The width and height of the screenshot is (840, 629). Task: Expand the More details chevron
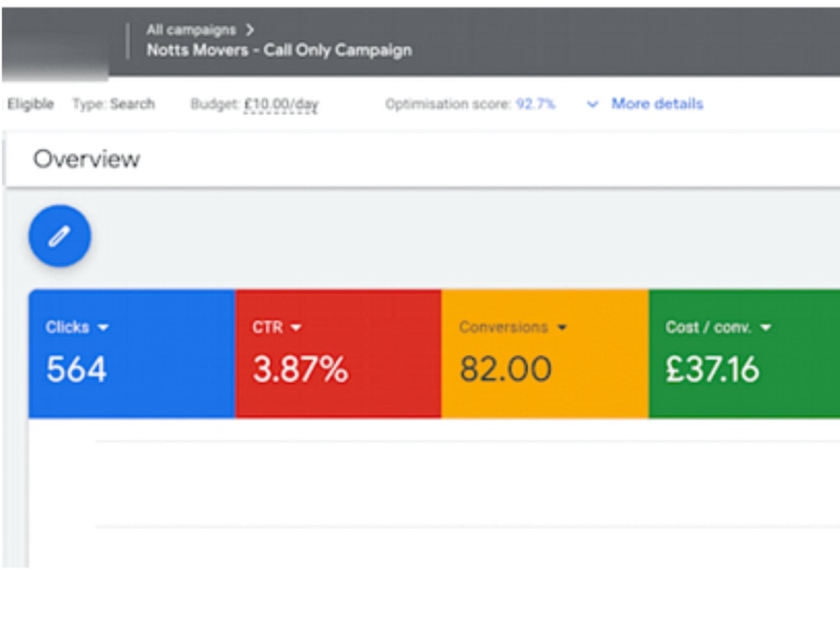[x=592, y=104]
